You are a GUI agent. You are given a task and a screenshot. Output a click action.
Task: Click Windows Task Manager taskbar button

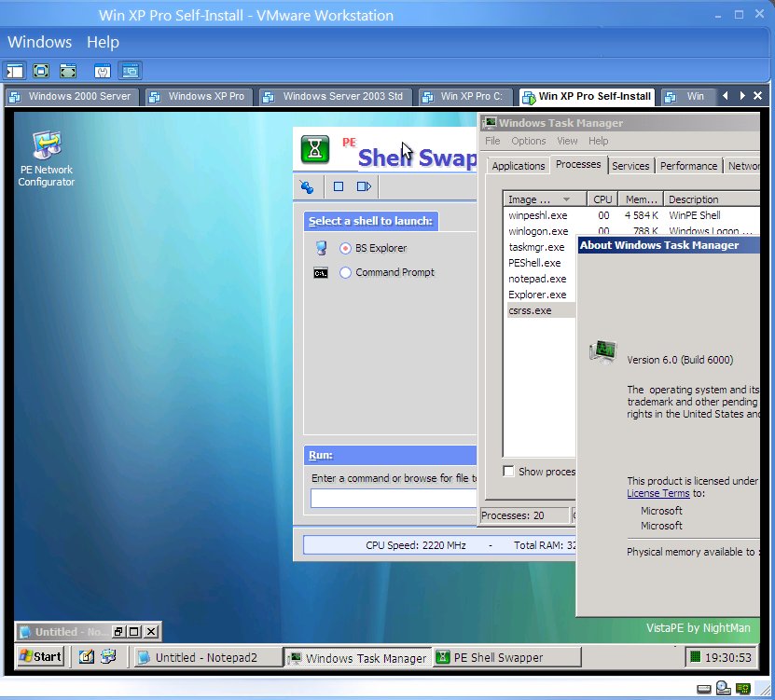click(357, 657)
